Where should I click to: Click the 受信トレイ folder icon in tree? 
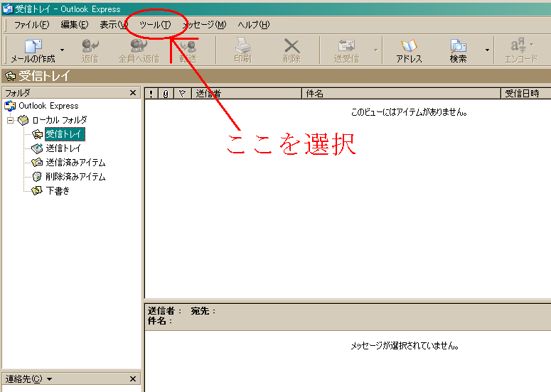pyautogui.click(x=37, y=134)
